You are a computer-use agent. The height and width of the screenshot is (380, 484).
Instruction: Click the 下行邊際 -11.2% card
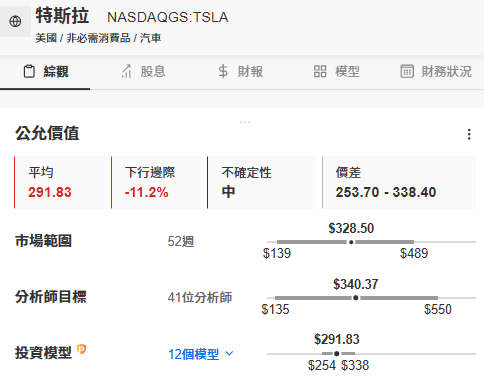point(156,182)
